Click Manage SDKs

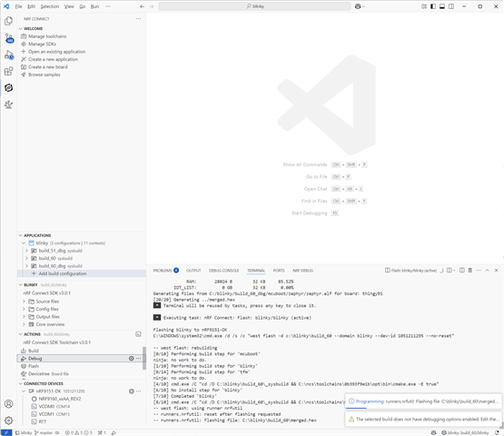tap(42, 44)
